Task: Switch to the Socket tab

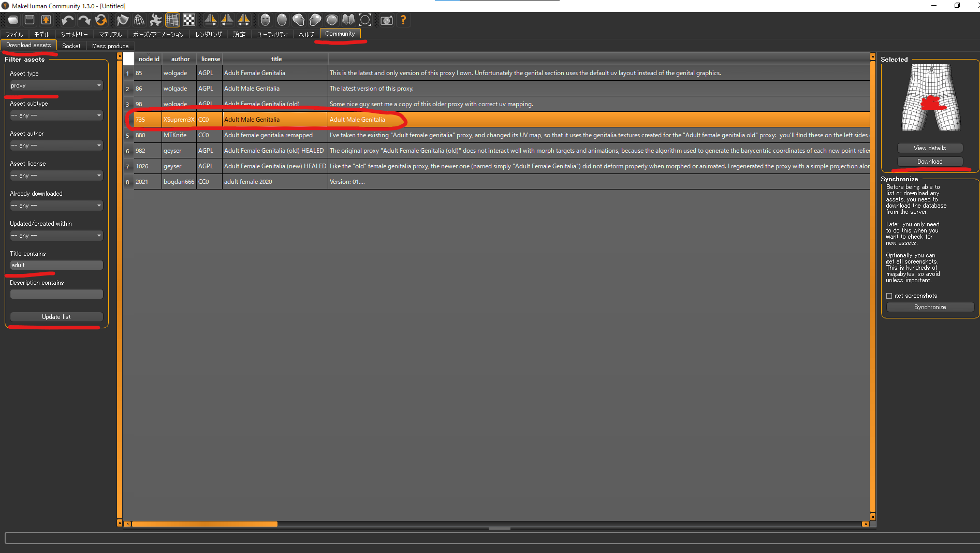Action: tap(71, 46)
